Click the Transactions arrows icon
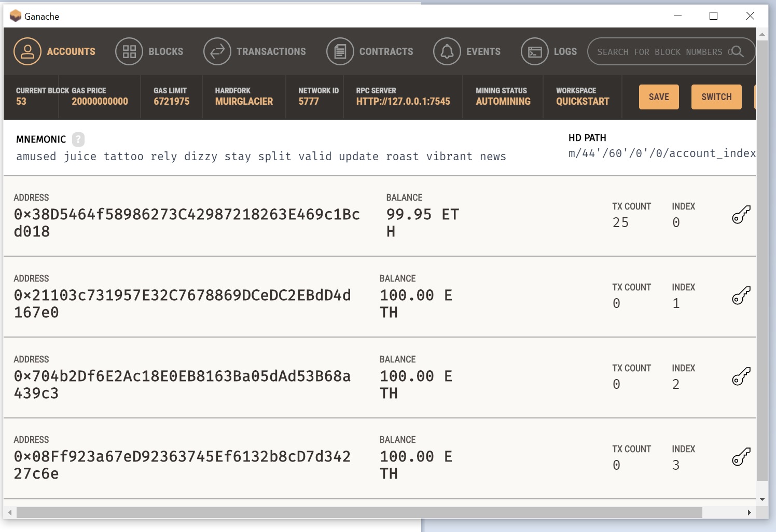Screen dimensions: 776x532 [x=217, y=51]
